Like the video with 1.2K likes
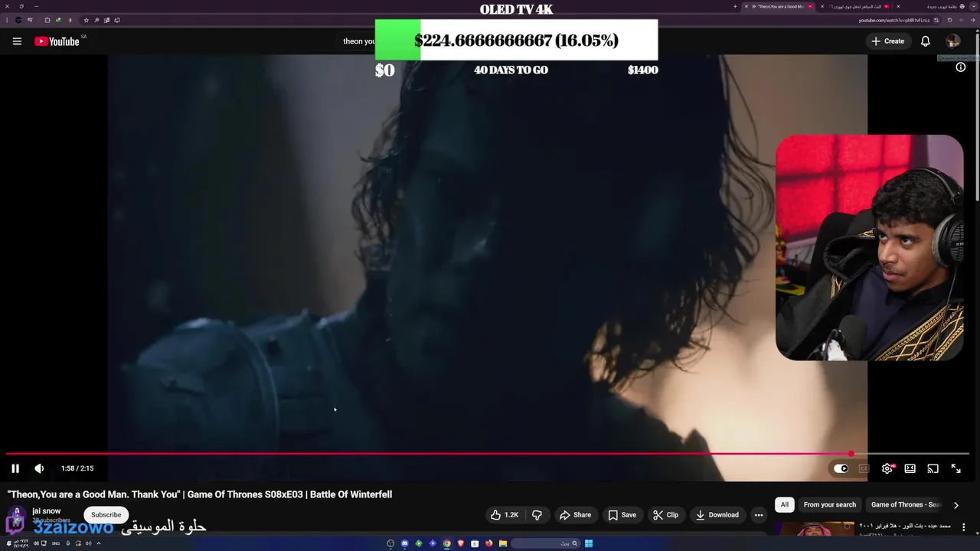This screenshot has height=551, width=980. pyautogui.click(x=505, y=515)
